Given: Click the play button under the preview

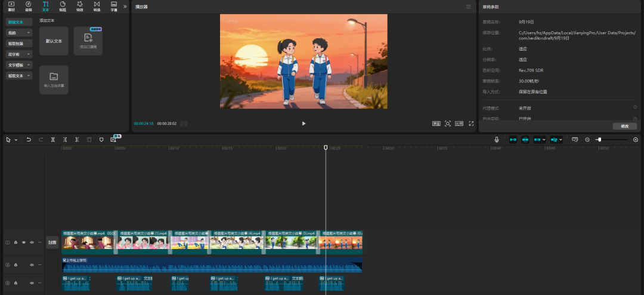Looking at the screenshot, I should [x=304, y=124].
